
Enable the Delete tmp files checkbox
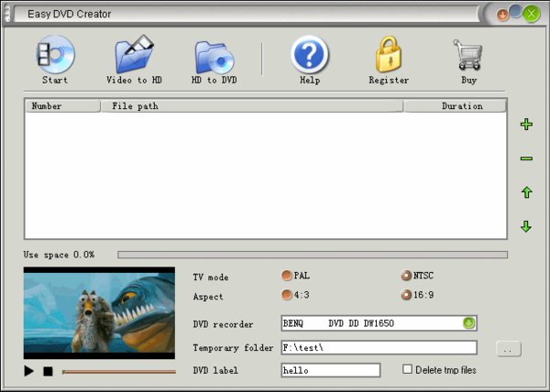pyautogui.click(x=407, y=369)
